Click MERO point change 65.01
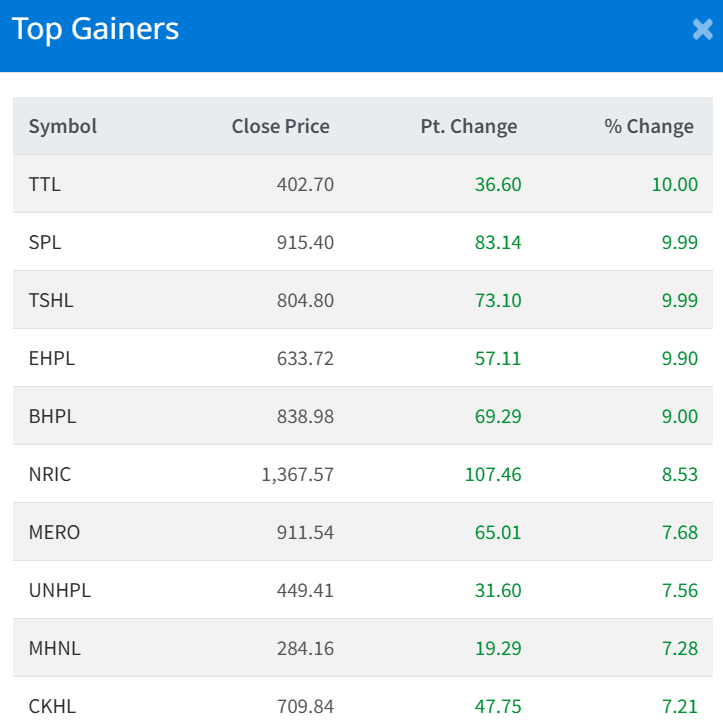 498,532
